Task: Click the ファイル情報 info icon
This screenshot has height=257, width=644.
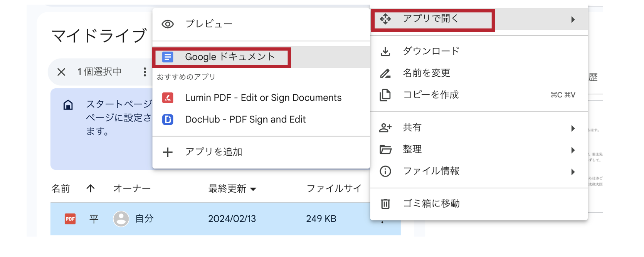Action: (385, 171)
